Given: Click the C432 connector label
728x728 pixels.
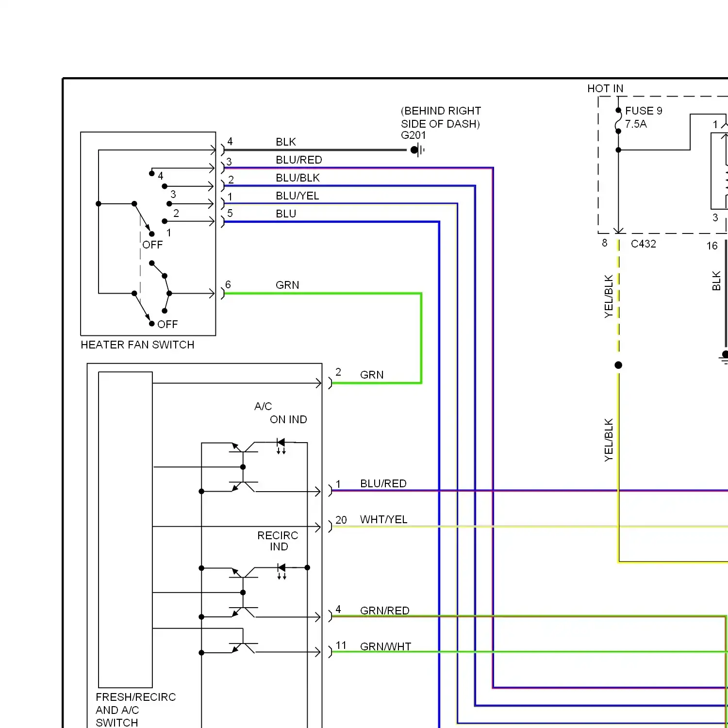Looking at the screenshot, I should (644, 244).
